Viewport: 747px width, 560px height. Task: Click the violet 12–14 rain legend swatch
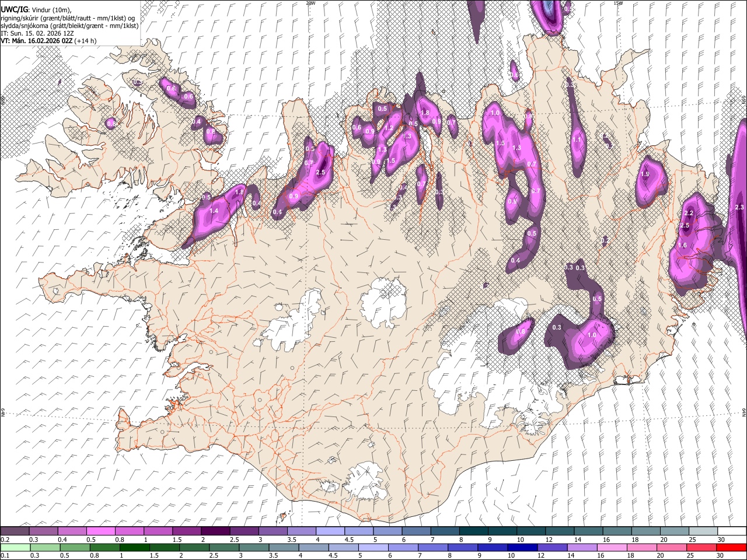point(552,547)
